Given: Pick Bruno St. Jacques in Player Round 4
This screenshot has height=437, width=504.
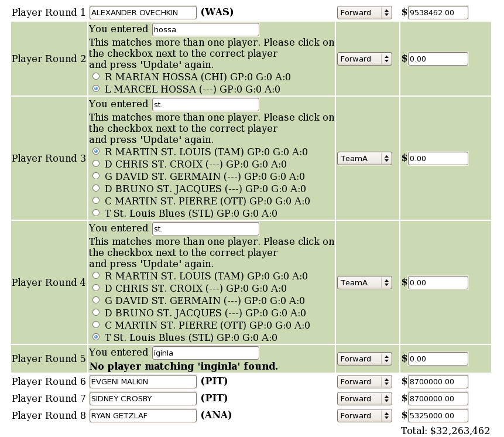Looking at the screenshot, I should (x=96, y=312).
